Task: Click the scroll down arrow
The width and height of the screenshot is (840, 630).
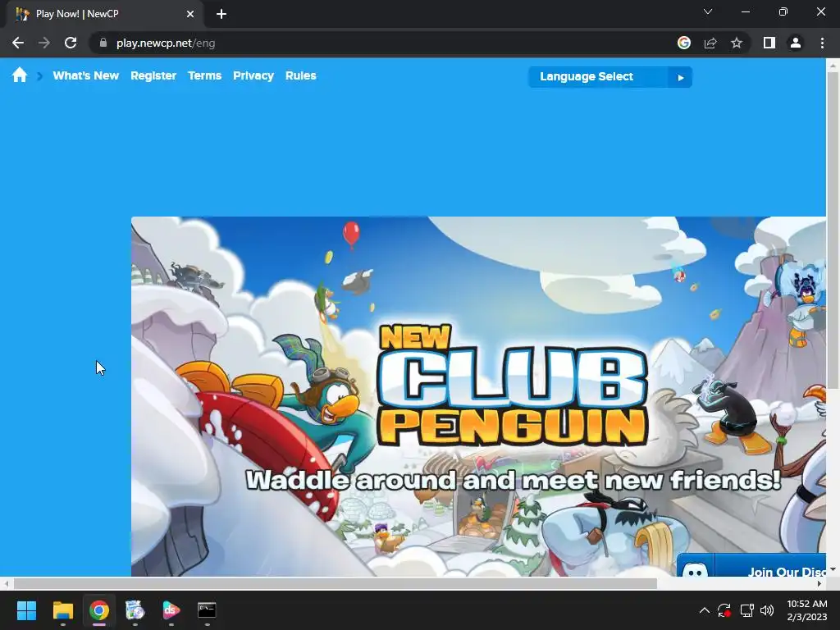Action: pos(833,569)
